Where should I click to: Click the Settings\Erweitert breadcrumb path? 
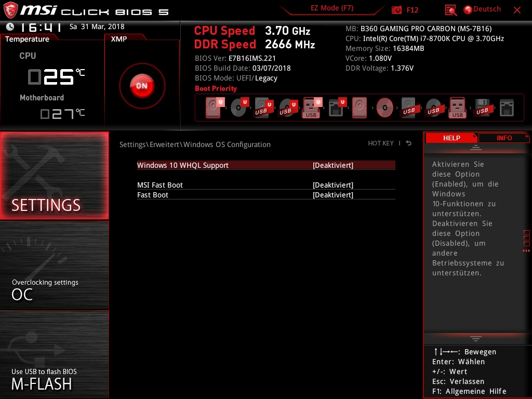point(195,144)
